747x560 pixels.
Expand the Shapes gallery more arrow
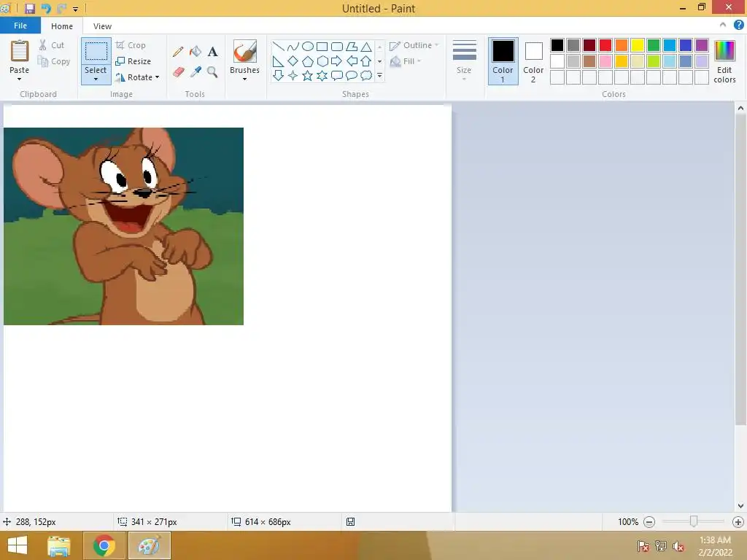379,76
